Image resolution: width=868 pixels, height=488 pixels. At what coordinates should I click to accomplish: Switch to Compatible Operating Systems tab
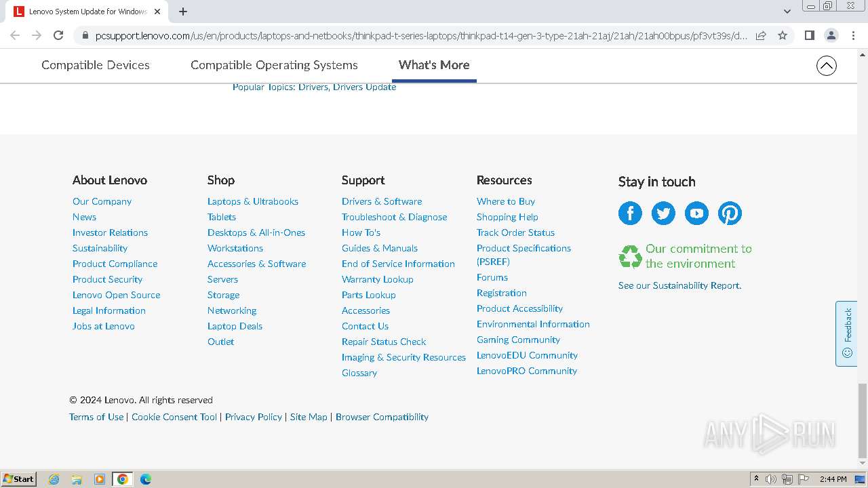click(x=274, y=65)
